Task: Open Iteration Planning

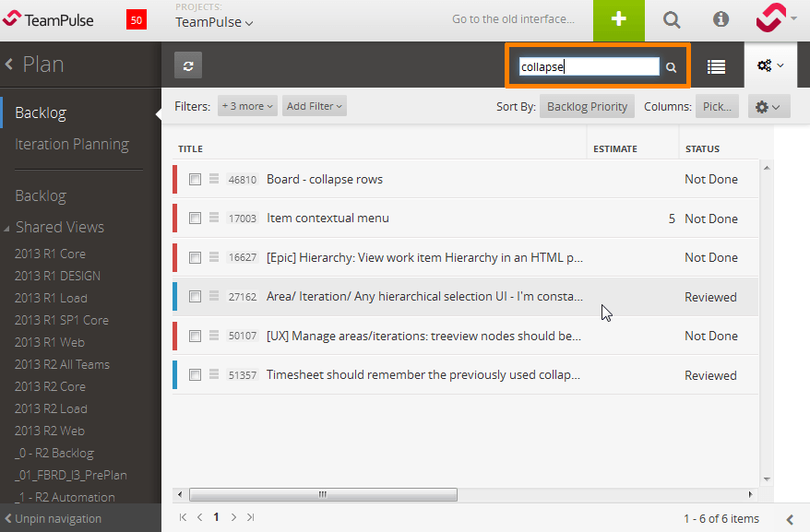Action: point(72,144)
